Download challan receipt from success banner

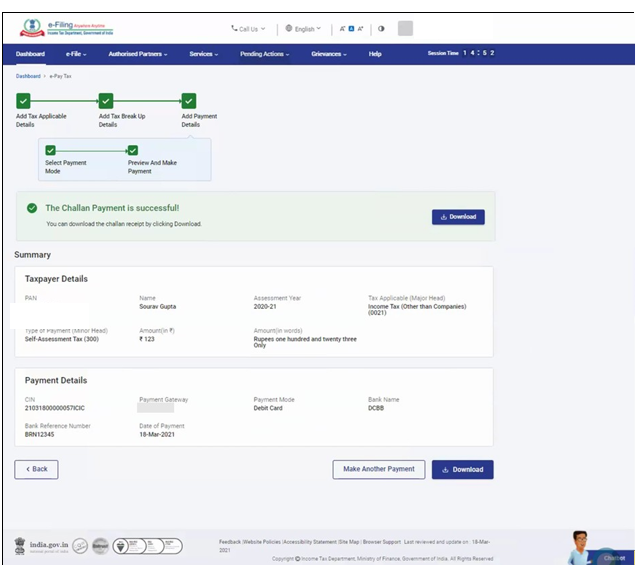click(457, 216)
